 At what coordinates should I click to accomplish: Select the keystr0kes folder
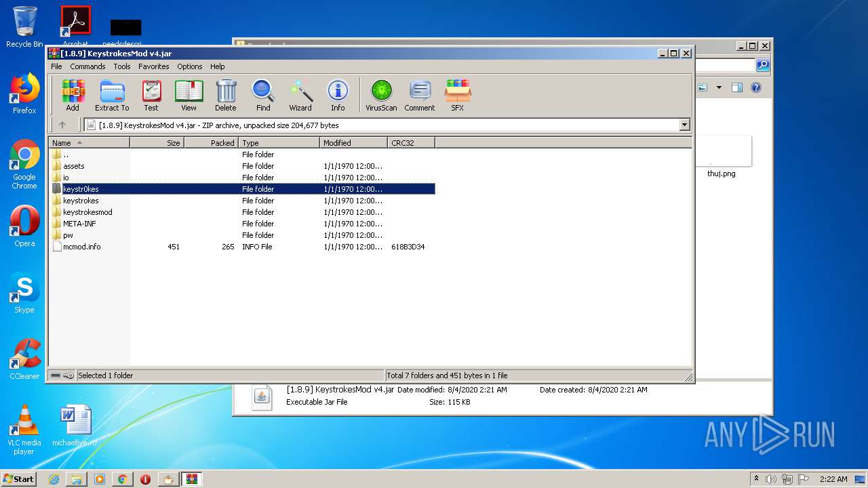coord(242,189)
